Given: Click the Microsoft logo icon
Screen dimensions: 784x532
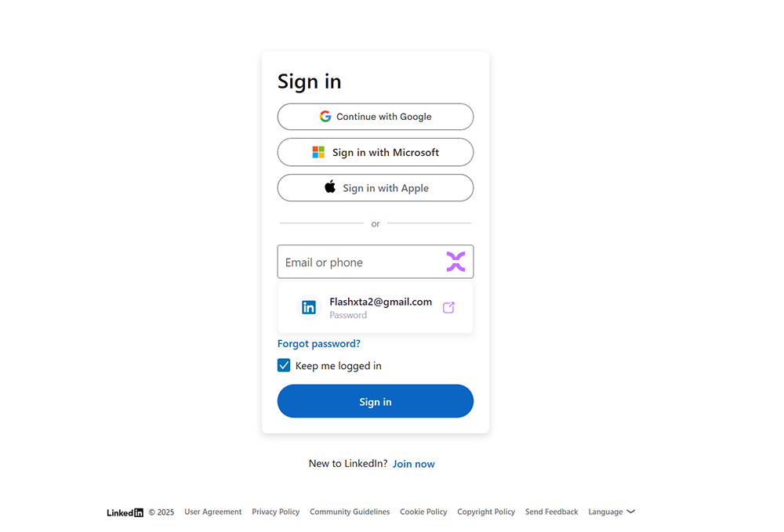Looking at the screenshot, I should point(318,153).
